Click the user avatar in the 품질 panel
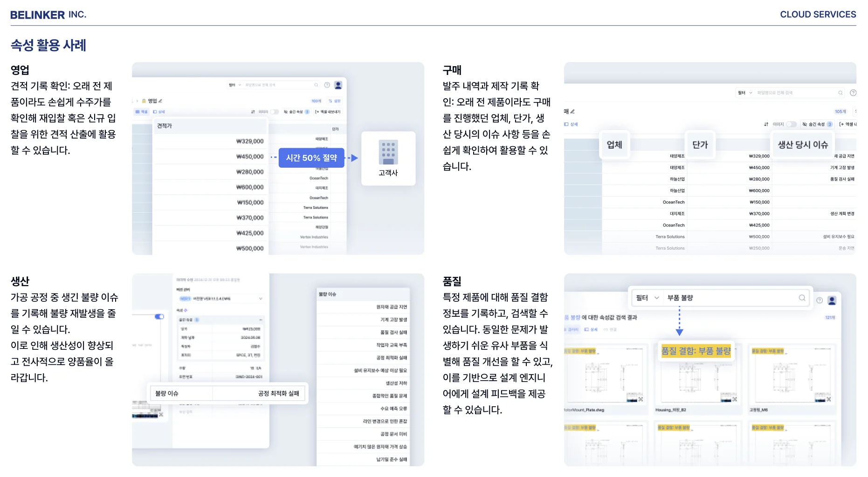 tap(832, 300)
